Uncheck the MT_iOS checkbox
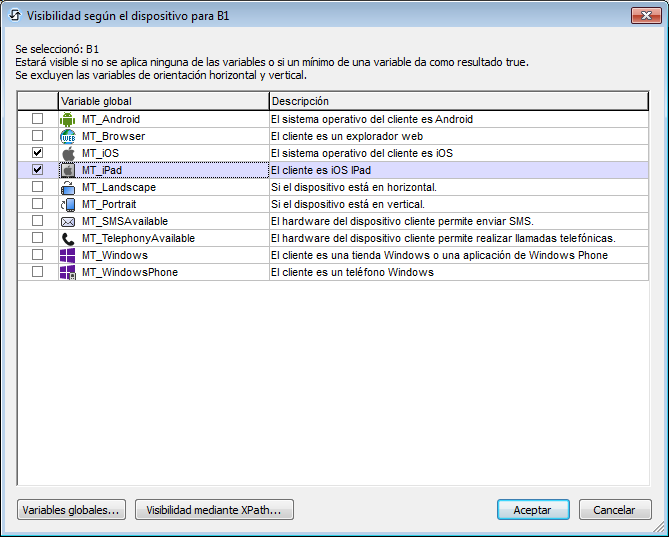Viewport: 669px width, 537px height. point(37,153)
